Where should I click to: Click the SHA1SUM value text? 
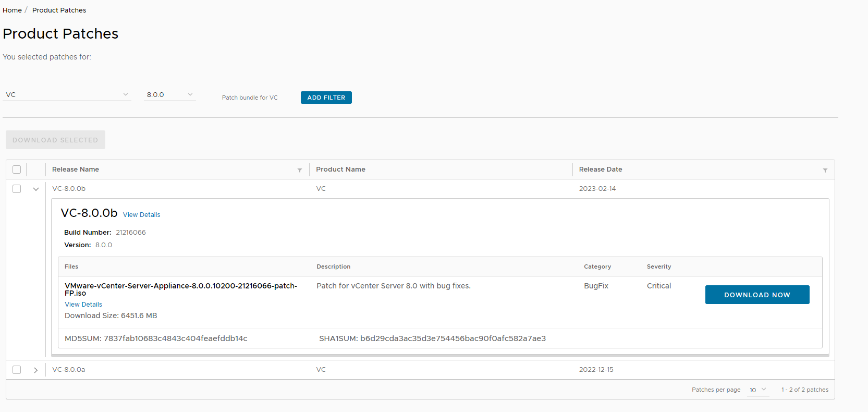click(453, 338)
